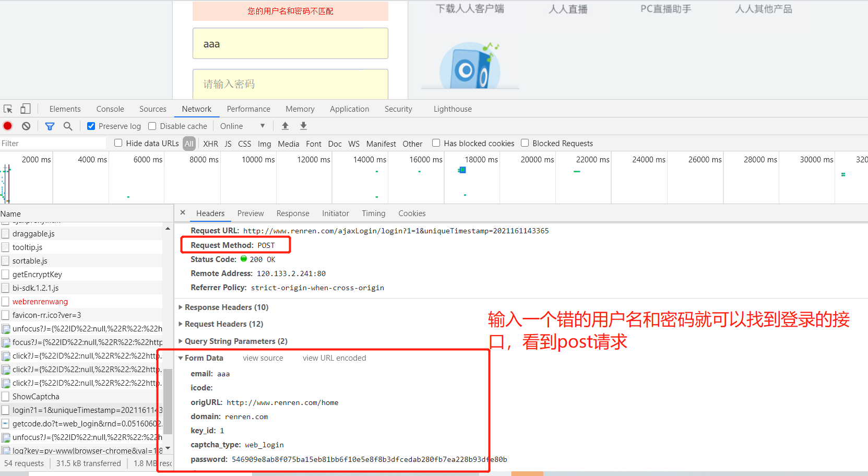Select draggable.js file icon
The width and height of the screenshot is (868, 476).
tap(5, 234)
